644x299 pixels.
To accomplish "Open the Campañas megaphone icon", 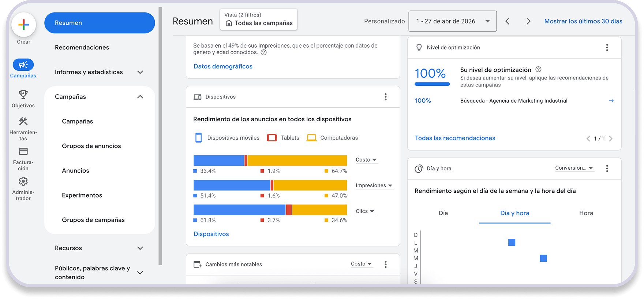I will [23, 65].
